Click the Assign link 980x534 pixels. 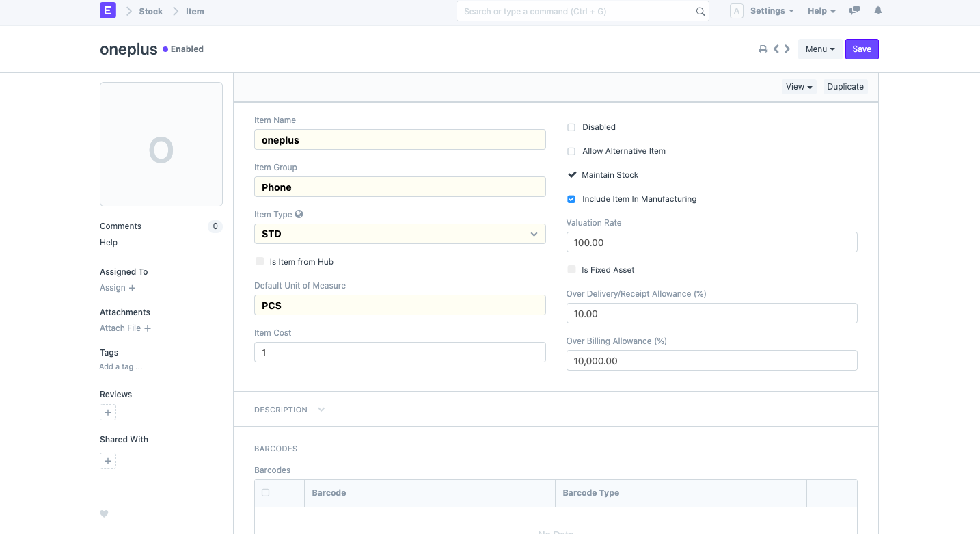(x=113, y=288)
